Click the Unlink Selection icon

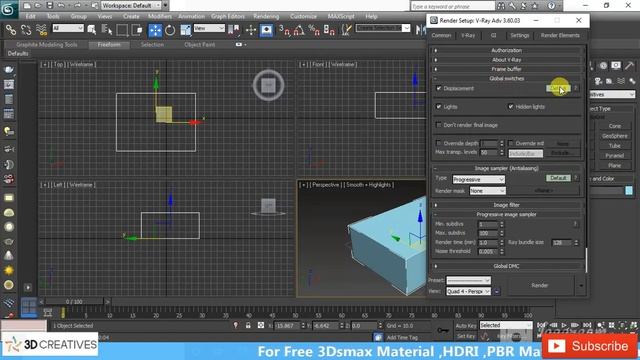(x=26, y=30)
